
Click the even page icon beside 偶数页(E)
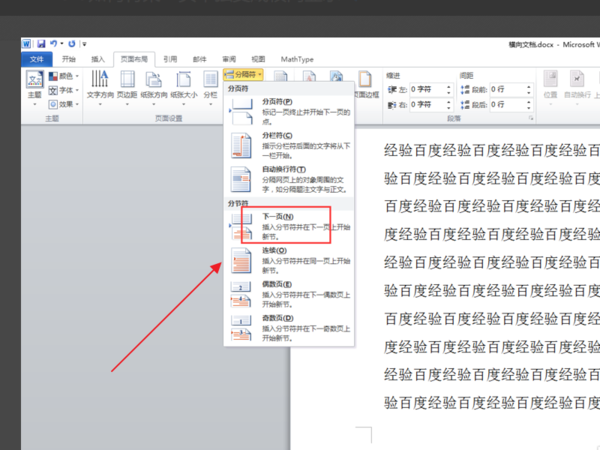coord(241,294)
